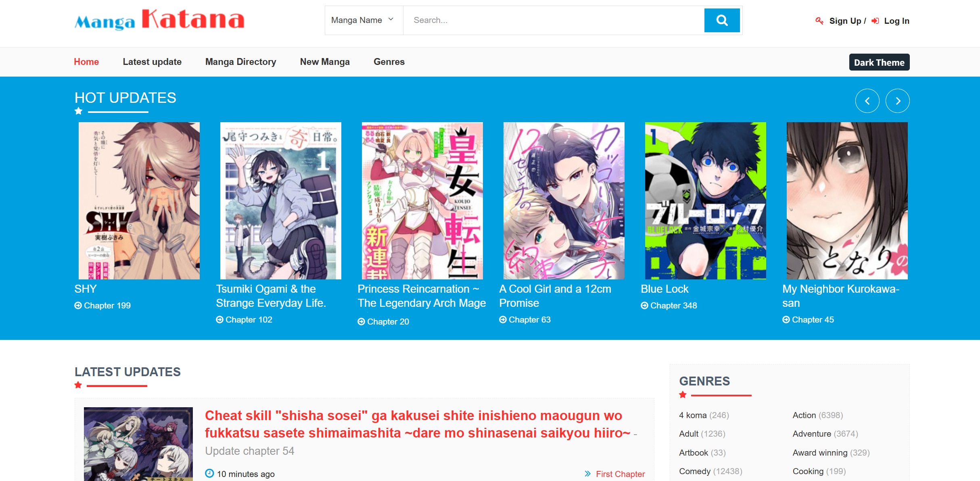Select the Action genre

point(804,415)
